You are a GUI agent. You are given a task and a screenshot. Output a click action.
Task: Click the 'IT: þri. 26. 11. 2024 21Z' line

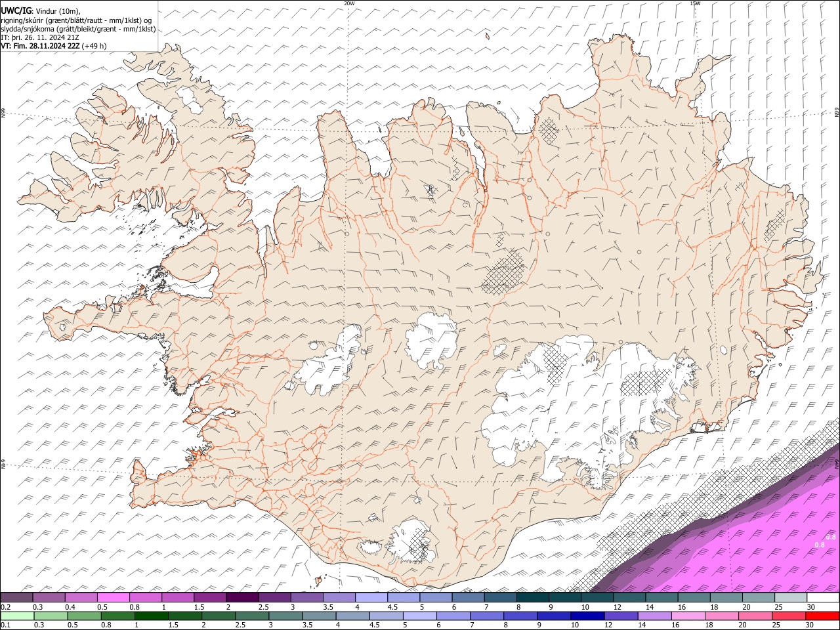tap(40, 37)
